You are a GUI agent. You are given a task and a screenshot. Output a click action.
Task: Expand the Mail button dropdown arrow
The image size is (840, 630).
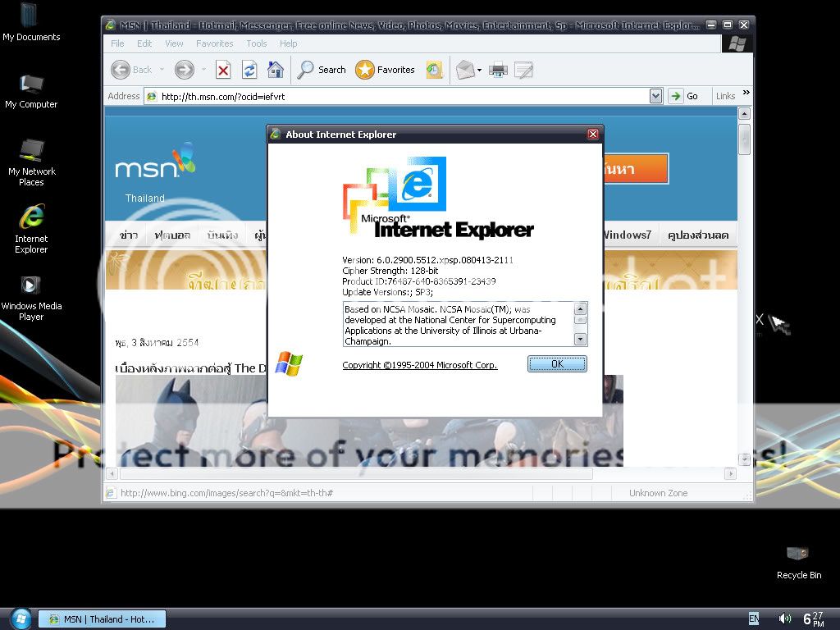coord(479,70)
